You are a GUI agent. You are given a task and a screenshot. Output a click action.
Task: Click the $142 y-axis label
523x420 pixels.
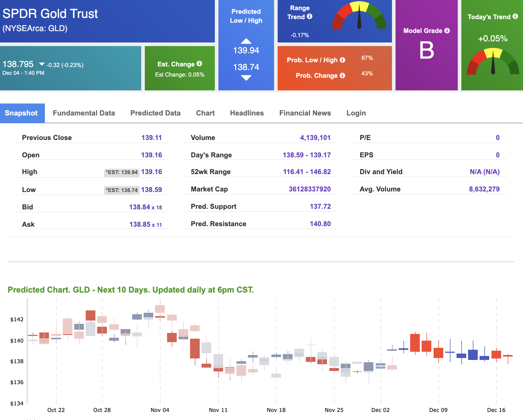click(17, 319)
